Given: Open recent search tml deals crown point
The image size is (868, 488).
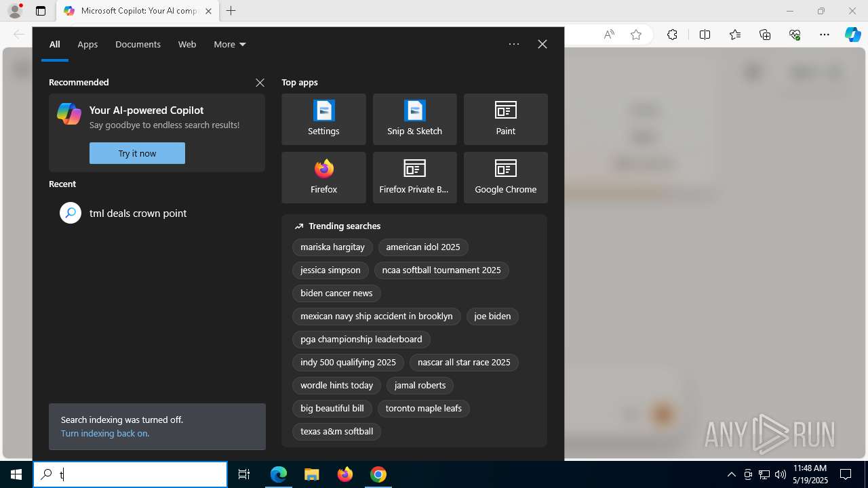Looking at the screenshot, I should (x=157, y=213).
